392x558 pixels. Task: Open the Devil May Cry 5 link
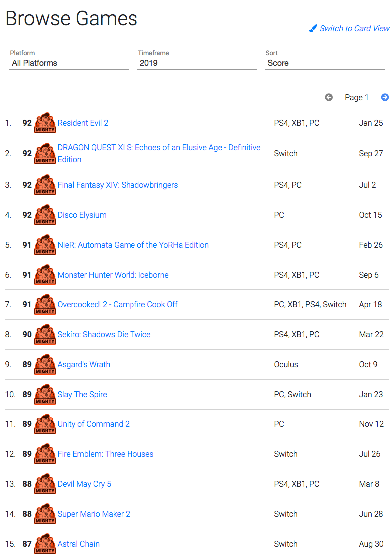84,484
